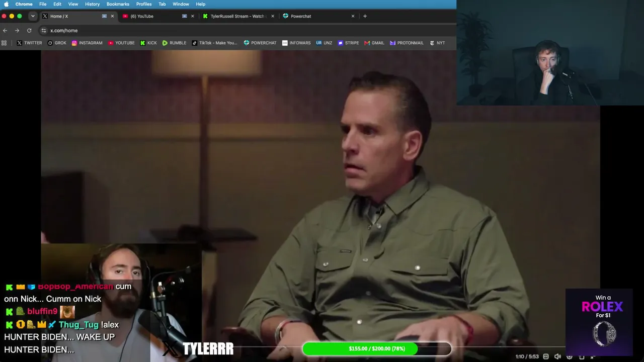Reload the current page
Screen dimensions: 644x362
pos(29,31)
